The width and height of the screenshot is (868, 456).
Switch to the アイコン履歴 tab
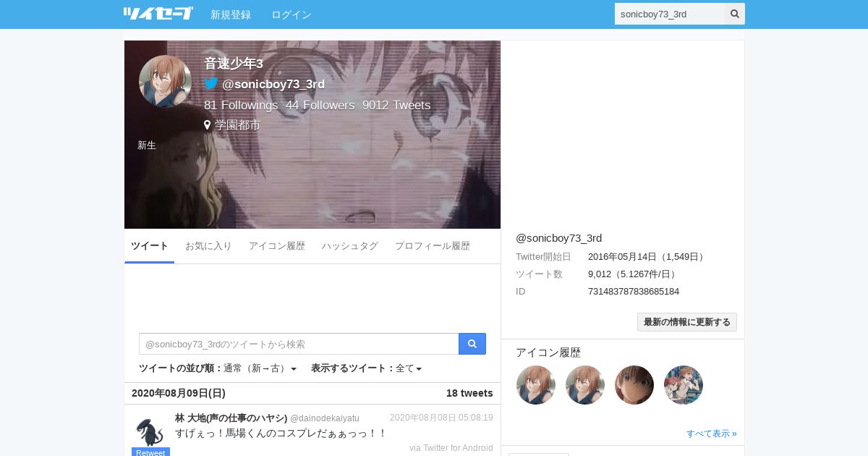(x=277, y=246)
